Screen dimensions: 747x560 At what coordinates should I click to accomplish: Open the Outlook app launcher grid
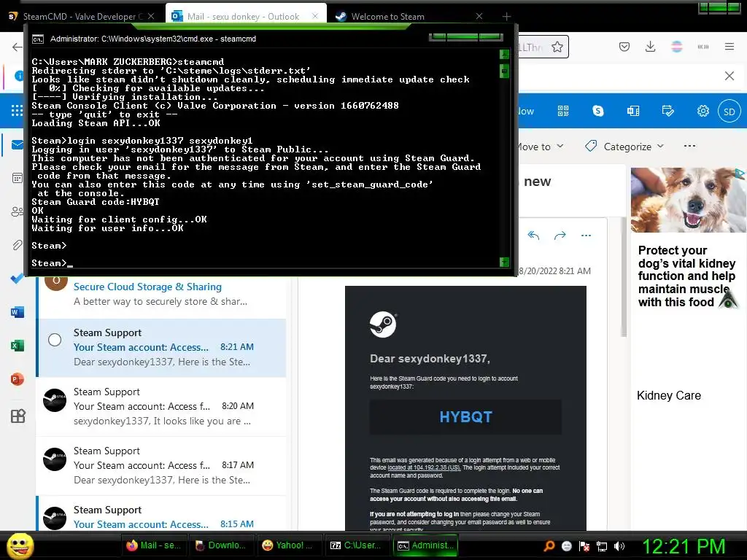point(17,111)
